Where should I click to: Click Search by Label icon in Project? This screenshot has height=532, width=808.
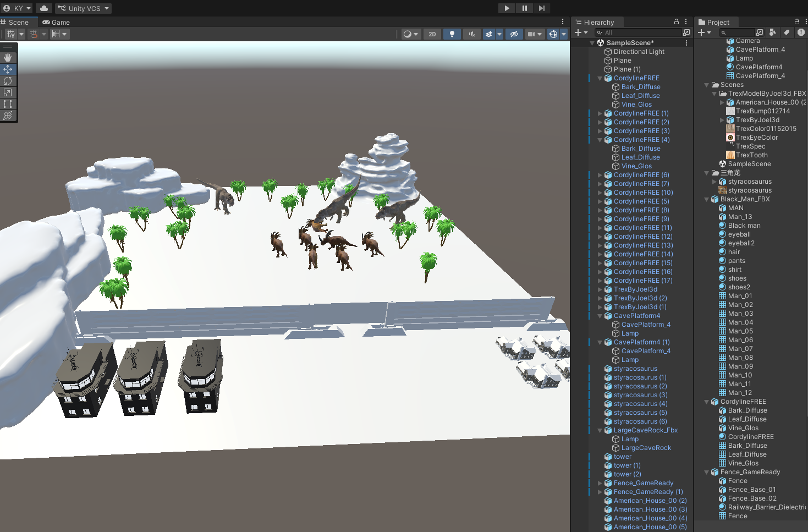pos(787,32)
